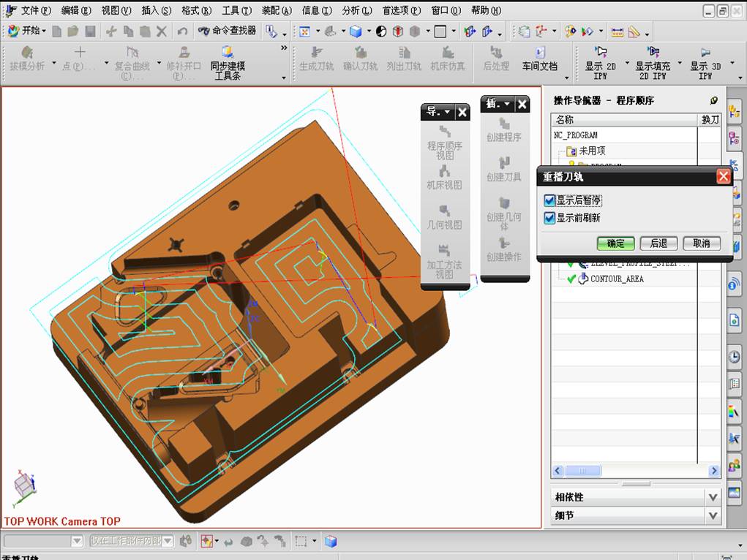Click the open folder icon in toolbar

coord(73,31)
